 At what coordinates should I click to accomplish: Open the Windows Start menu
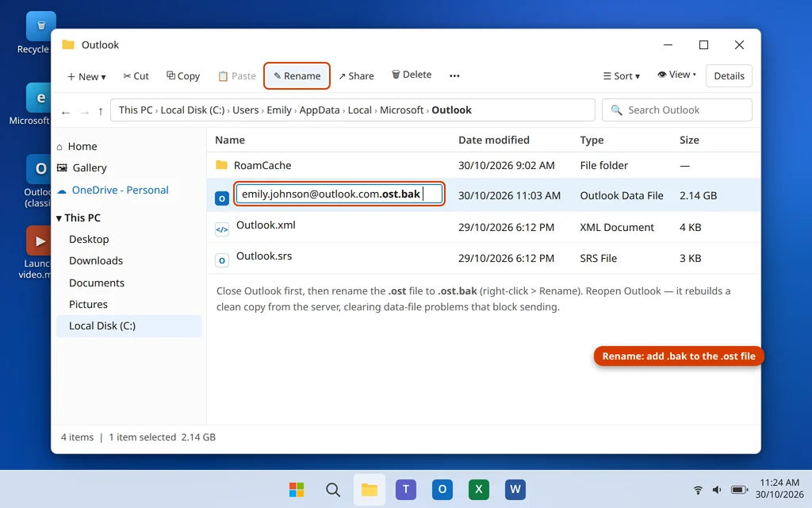tap(297, 489)
